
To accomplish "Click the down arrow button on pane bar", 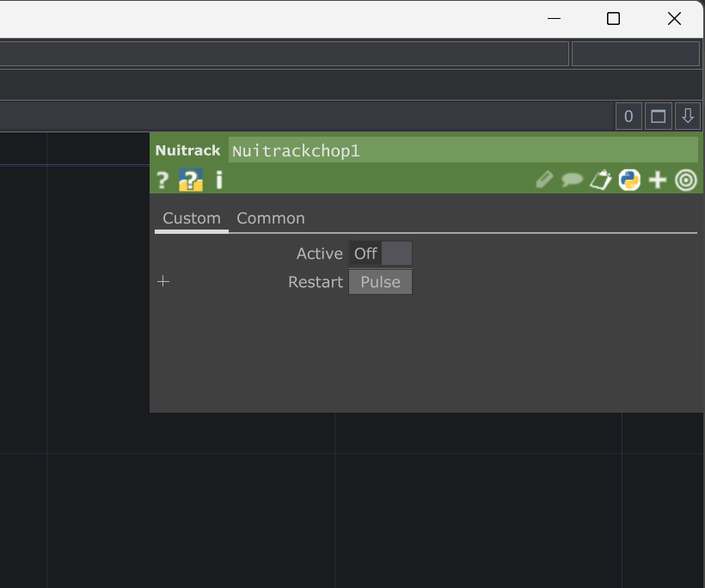I will pos(688,116).
